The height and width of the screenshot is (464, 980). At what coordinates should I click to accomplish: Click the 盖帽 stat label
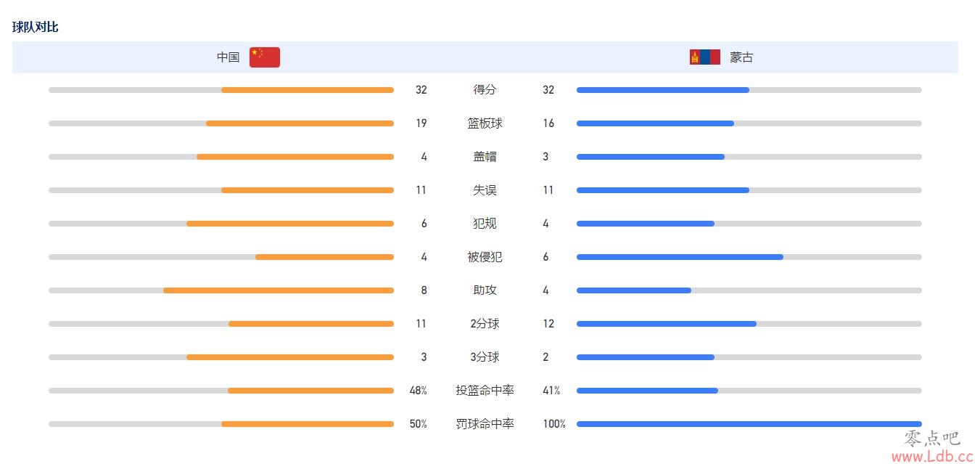click(485, 157)
